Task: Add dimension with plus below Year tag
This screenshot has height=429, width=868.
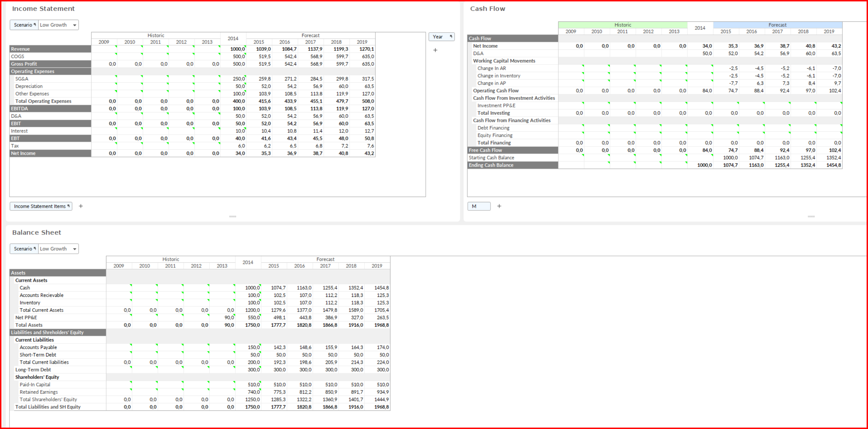Action: point(435,50)
